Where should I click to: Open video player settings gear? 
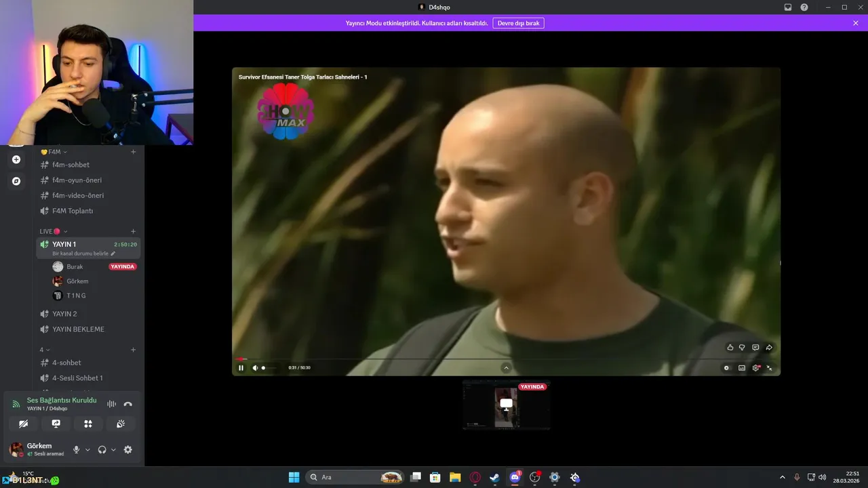click(756, 368)
